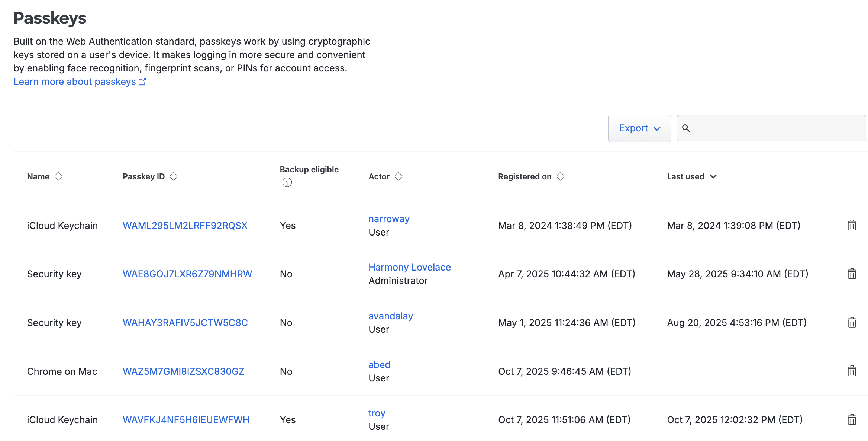Open the avandalay user link
Screen dimensions: 868x441
pyautogui.click(x=390, y=316)
